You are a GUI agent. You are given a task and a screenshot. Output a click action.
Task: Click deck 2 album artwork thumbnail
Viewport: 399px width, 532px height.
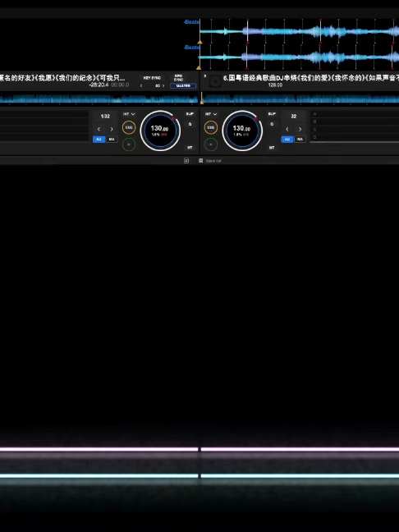tap(215, 81)
